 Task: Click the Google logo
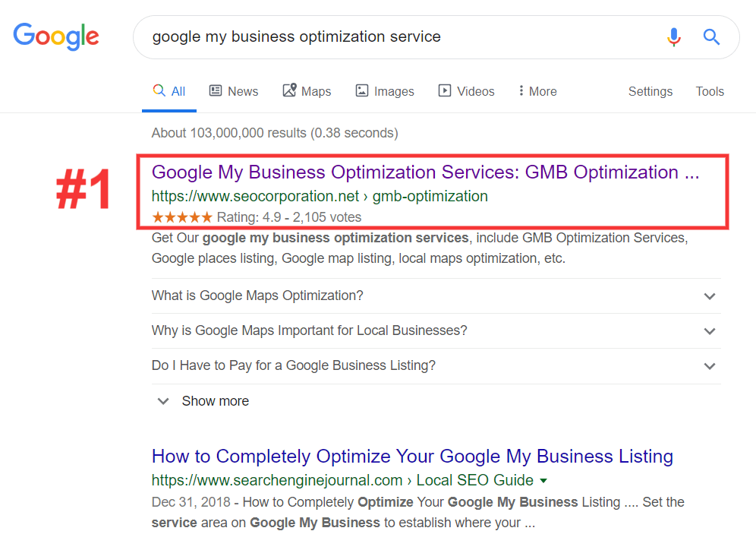click(x=56, y=36)
